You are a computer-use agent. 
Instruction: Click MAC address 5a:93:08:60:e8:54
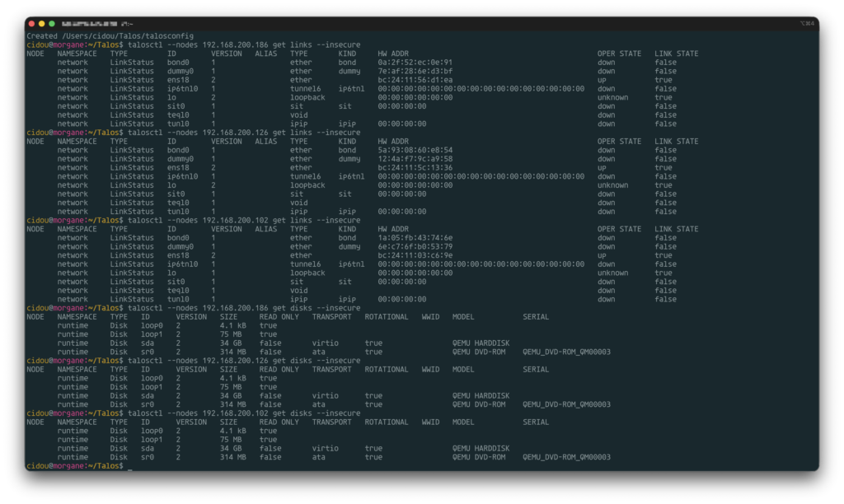415,151
